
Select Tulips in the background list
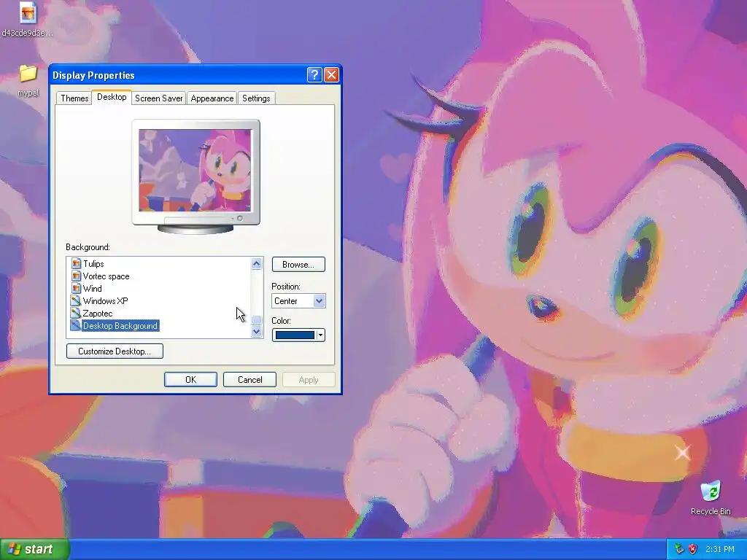point(93,263)
